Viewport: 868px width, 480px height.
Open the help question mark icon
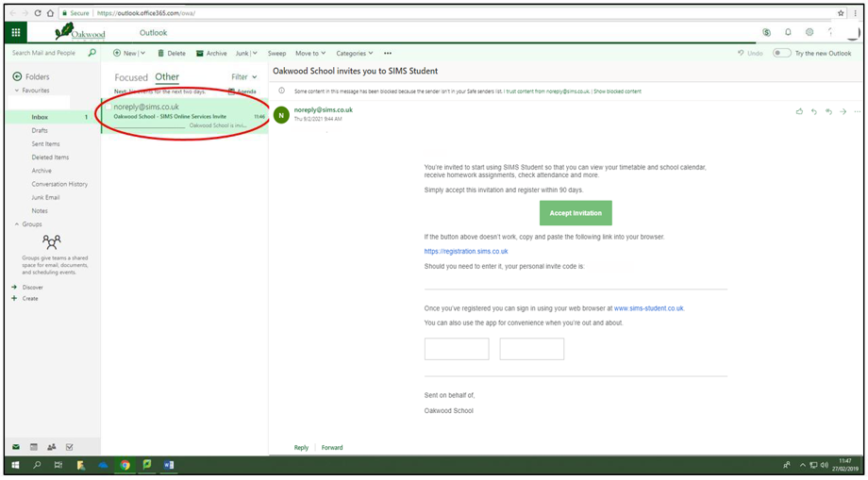coord(830,33)
